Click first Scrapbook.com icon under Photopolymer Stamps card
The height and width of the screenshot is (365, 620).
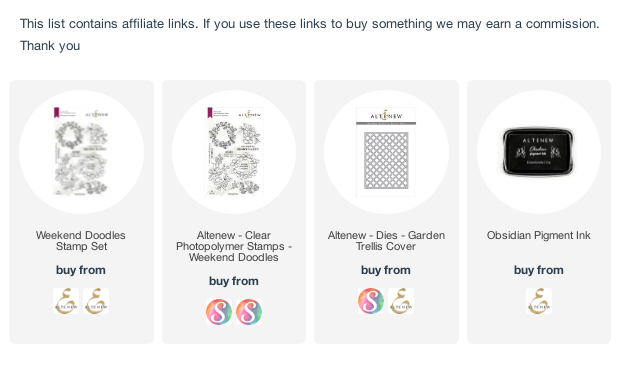point(219,312)
